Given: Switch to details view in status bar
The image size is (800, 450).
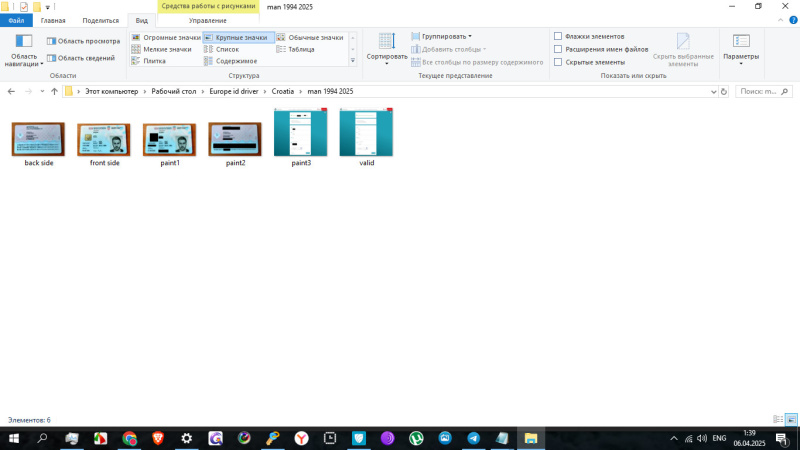Looking at the screenshot, I should pyautogui.click(x=778, y=419).
